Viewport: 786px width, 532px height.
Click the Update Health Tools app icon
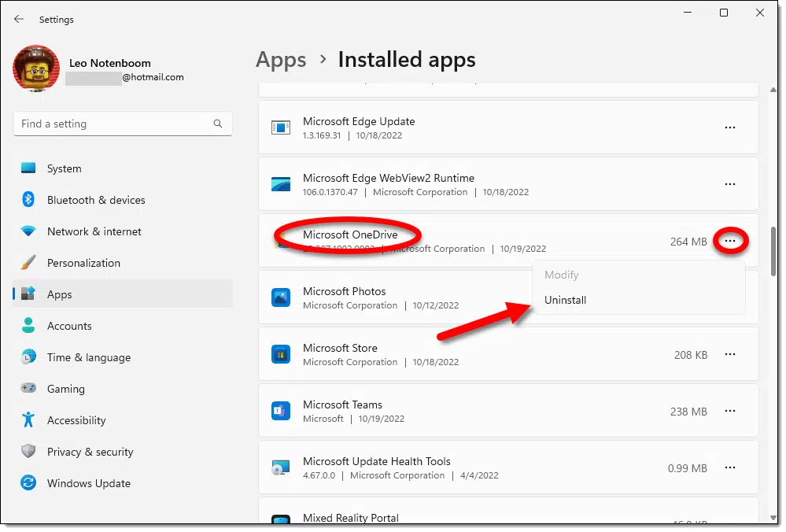(x=281, y=468)
